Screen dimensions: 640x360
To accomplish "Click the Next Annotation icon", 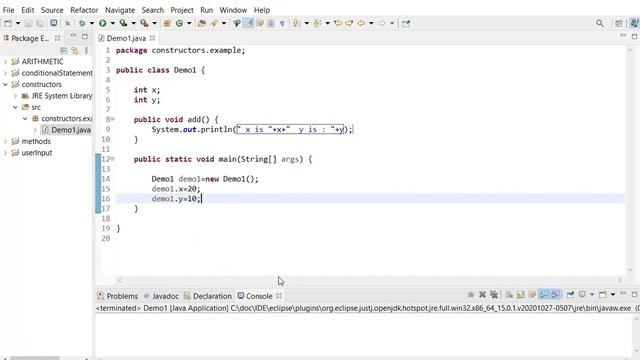I will click(x=296, y=23).
